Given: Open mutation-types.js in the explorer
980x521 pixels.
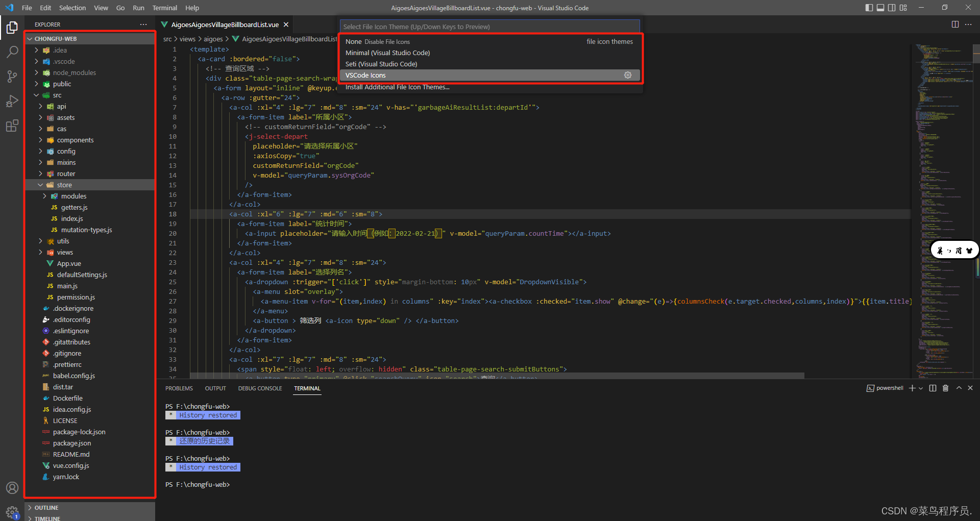Looking at the screenshot, I should click(x=90, y=230).
